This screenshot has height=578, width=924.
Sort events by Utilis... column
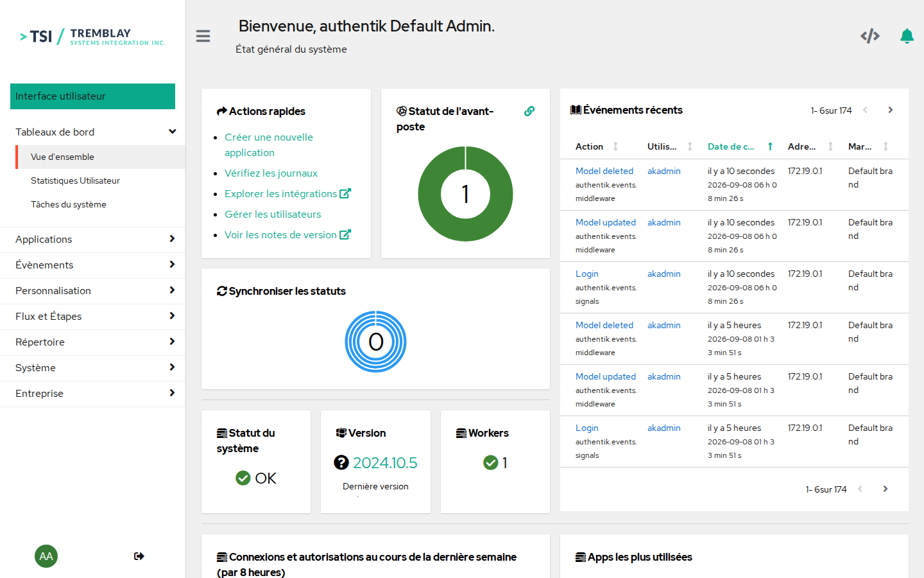tap(670, 146)
